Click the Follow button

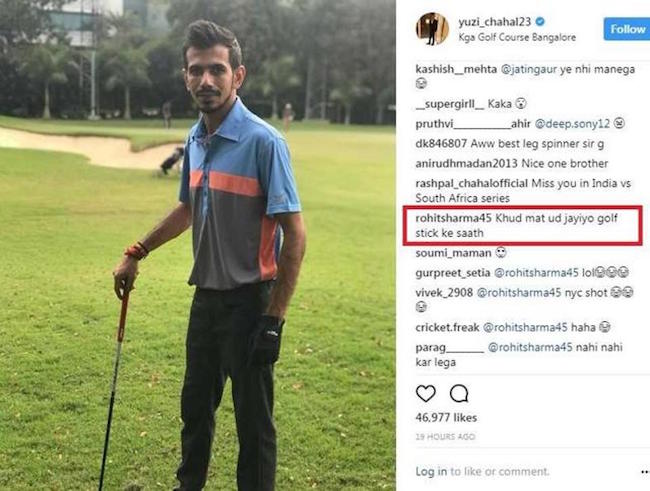pos(627,29)
